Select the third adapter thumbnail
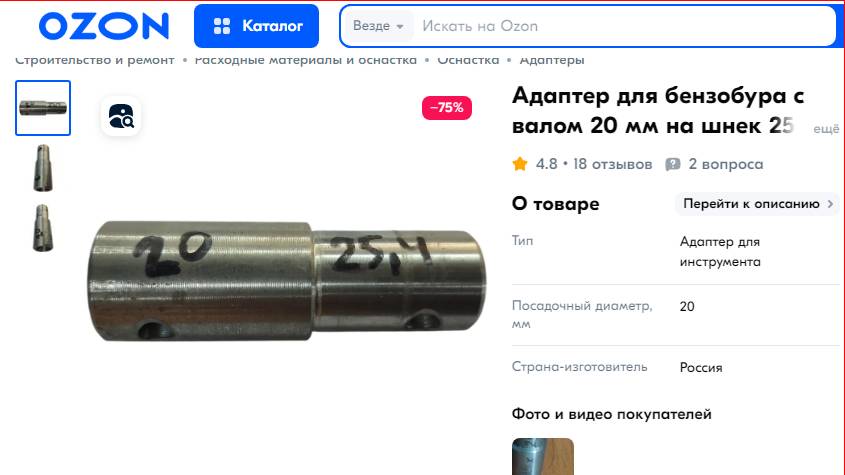 tap(43, 228)
